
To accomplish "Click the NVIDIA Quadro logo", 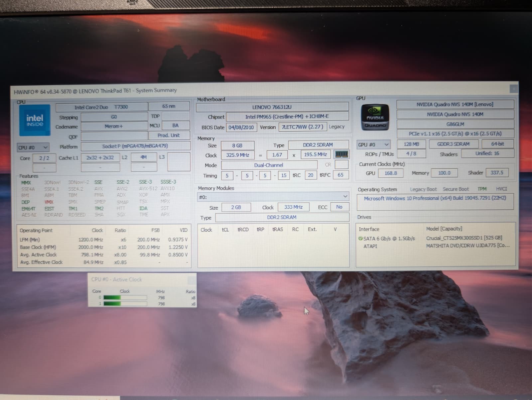I will click(x=375, y=117).
